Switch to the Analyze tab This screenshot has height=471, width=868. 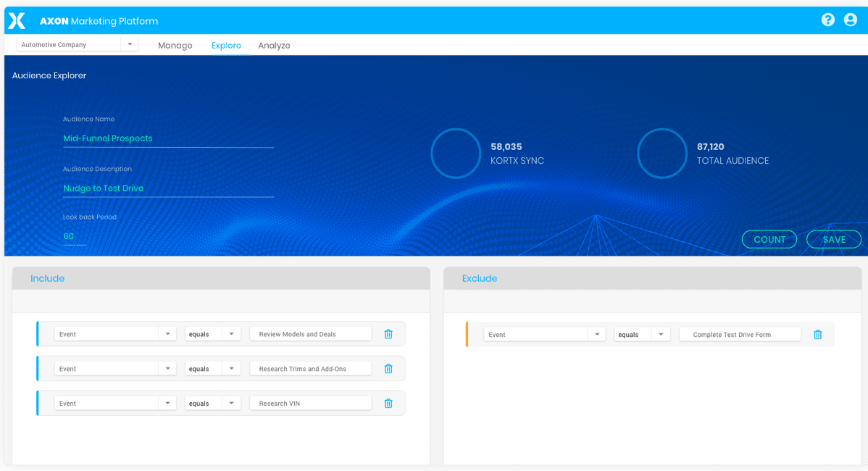tap(274, 46)
